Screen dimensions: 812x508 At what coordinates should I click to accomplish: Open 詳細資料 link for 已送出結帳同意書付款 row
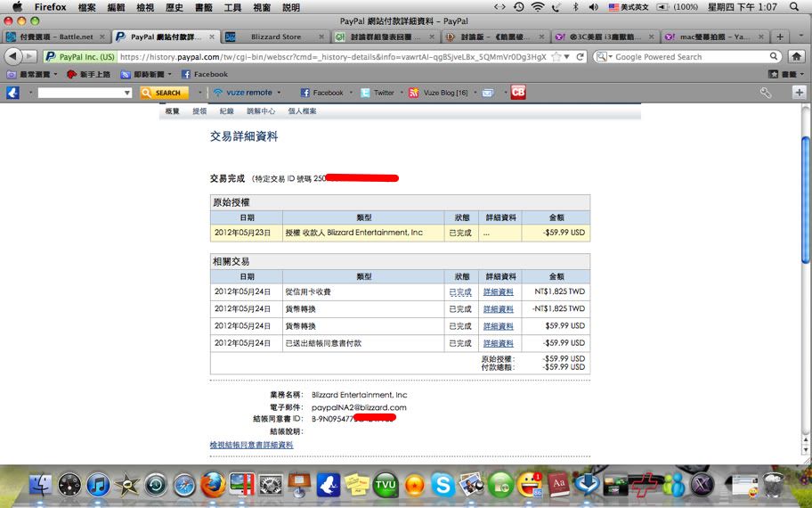point(499,343)
